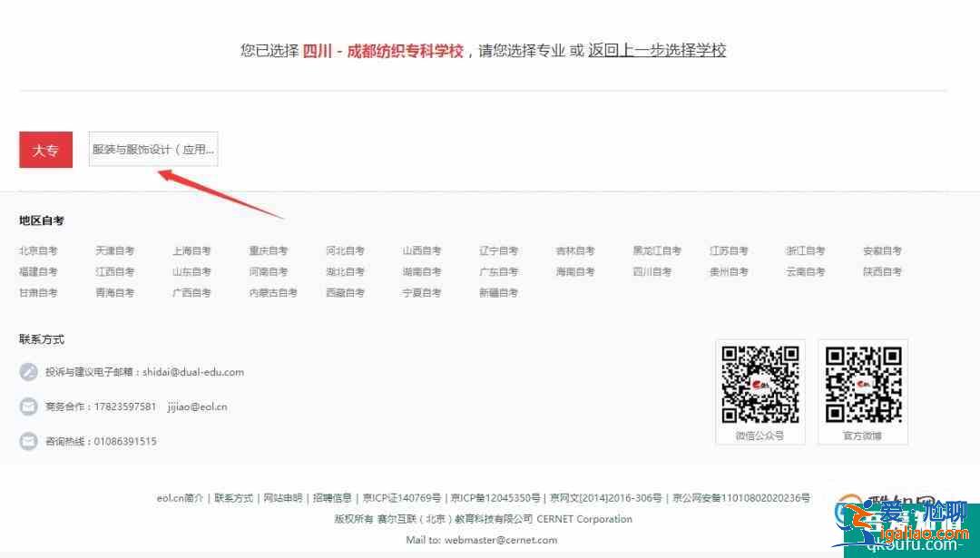Click the 陕西自考 link

882,271
